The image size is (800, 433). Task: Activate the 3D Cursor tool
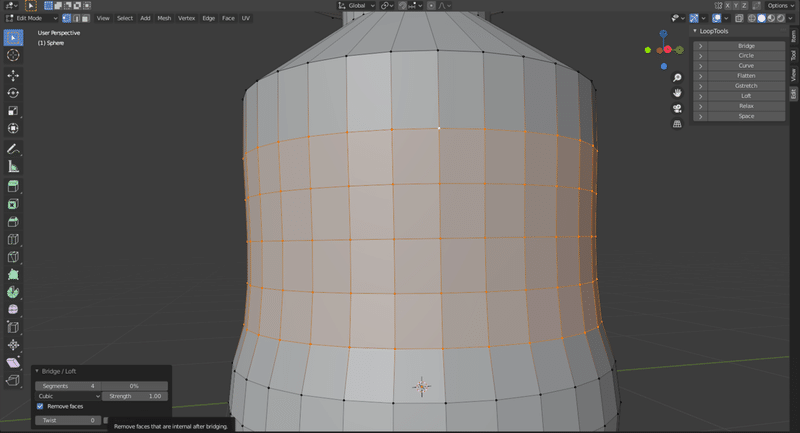click(x=13, y=55)
